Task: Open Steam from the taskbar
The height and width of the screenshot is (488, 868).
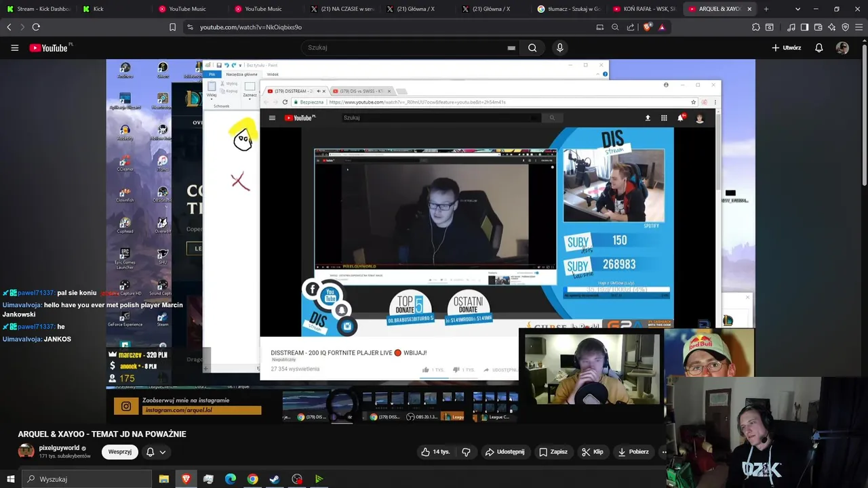Action: click(x=275, y=479)
